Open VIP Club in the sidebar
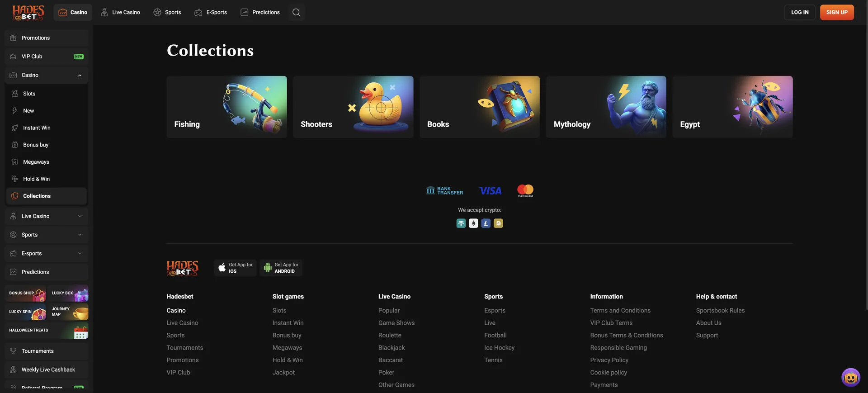Screen dimensions: 868x393 pos(46,57)
